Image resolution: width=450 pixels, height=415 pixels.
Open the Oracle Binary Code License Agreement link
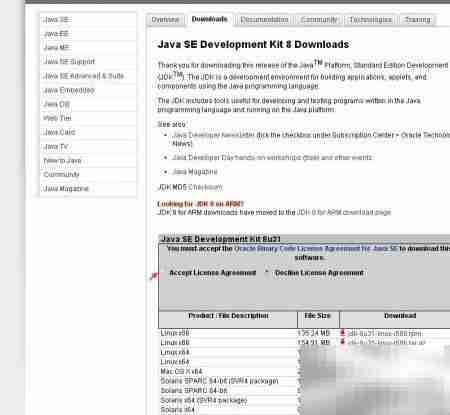(316, 249)
